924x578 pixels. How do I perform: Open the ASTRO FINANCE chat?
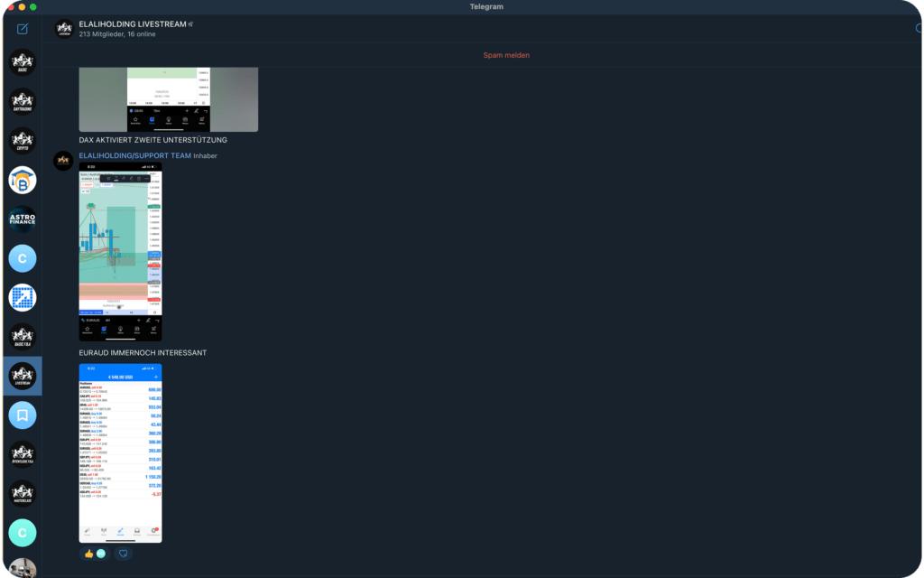click(x=23, y=219)
